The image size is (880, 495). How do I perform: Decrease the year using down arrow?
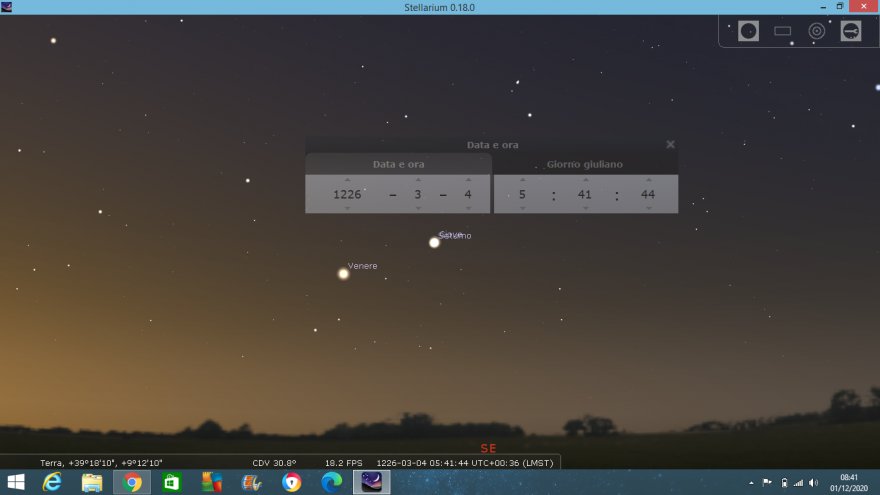pyautogui.click(x=347, y=208)
